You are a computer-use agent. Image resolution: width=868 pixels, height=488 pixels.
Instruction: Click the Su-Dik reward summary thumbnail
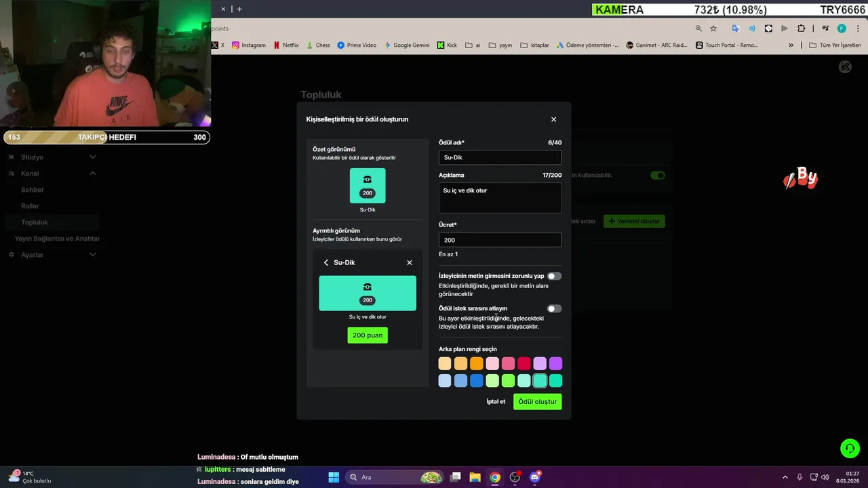[368, 186]
